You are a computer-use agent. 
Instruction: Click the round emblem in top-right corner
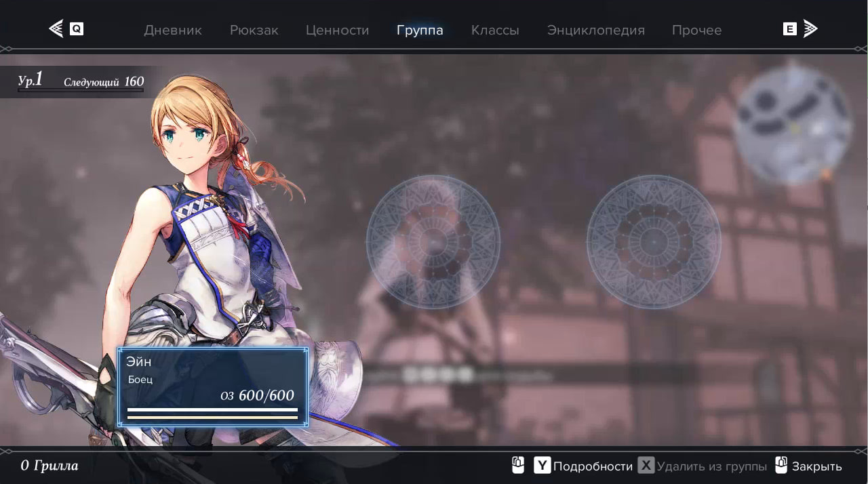click(x=791, y=123)
